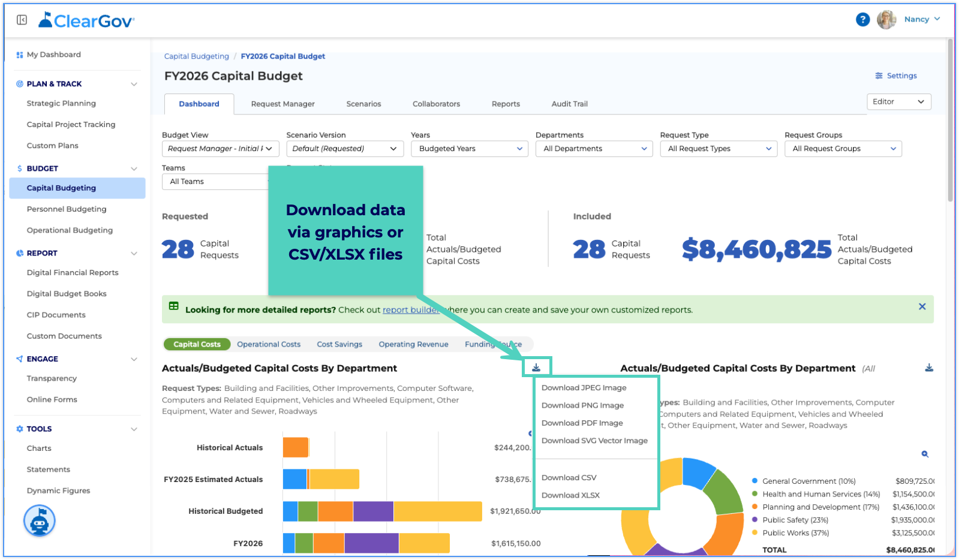Choose Download JPEG Image
Viewport: 959px width, 560px height.
coord(584,388)
